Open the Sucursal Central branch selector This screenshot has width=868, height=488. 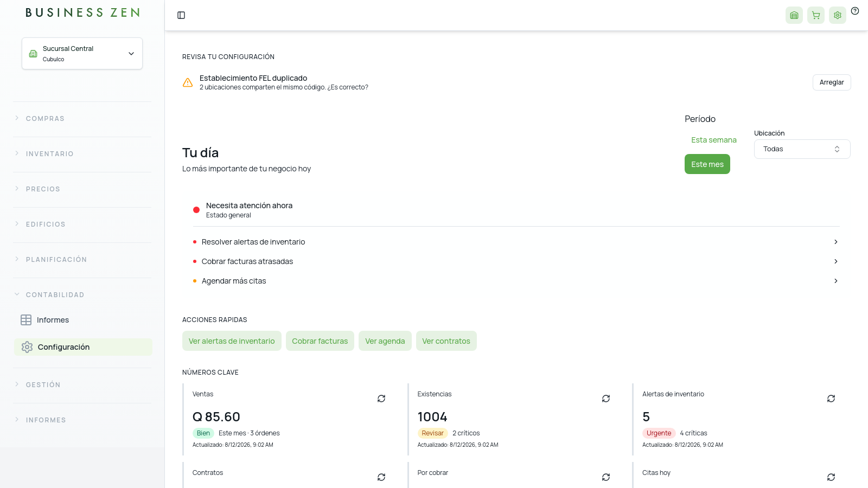(82, 53)
